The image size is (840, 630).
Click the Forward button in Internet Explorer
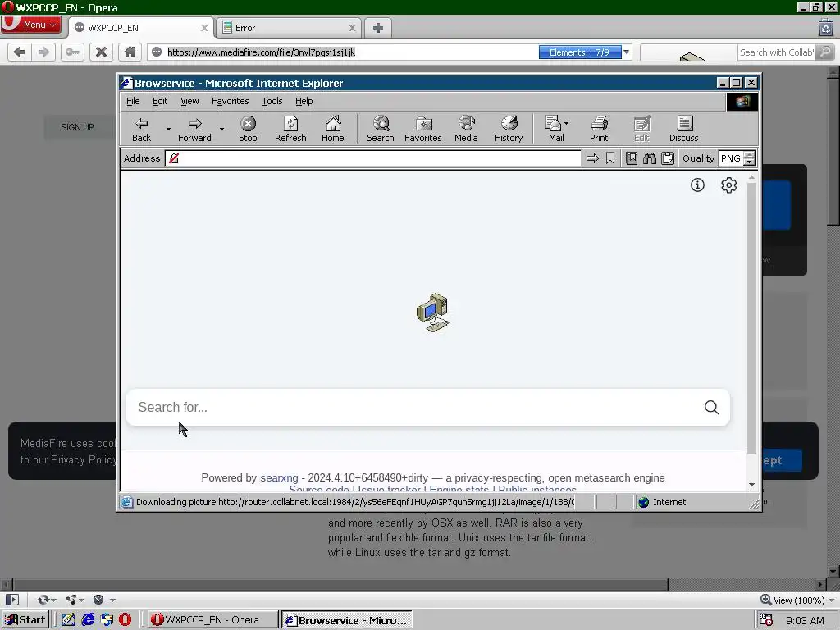[194, 130]
